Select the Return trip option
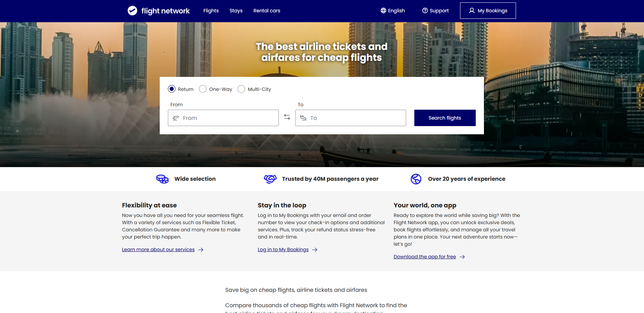 click(172, 89)
